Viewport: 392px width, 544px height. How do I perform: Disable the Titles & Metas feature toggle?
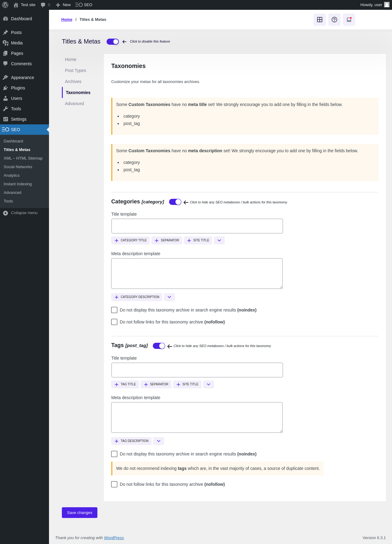113,42
